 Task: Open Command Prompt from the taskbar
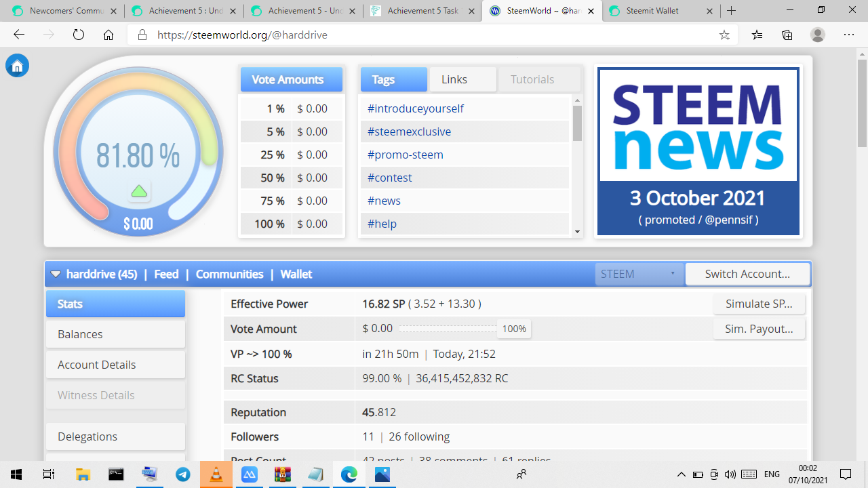116,474
